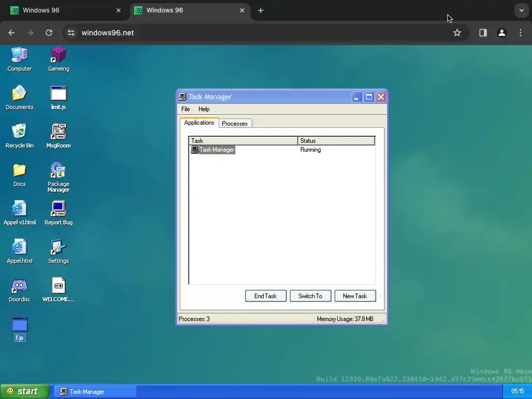Maximize the Task Manager window
Image resolution: width=532 pixels, height=399 pixels.
pyautogui.click(x=369, y=97)
